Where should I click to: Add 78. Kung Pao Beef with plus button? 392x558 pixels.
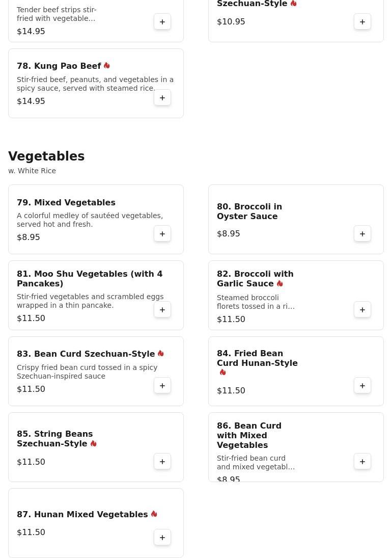pyautogui.click(x=162, y=97)
